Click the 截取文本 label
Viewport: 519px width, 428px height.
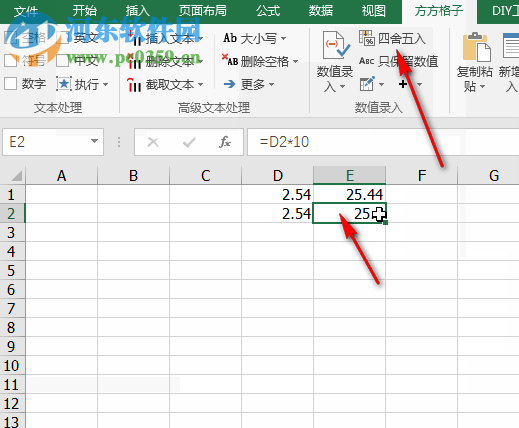tap(170, 85)
